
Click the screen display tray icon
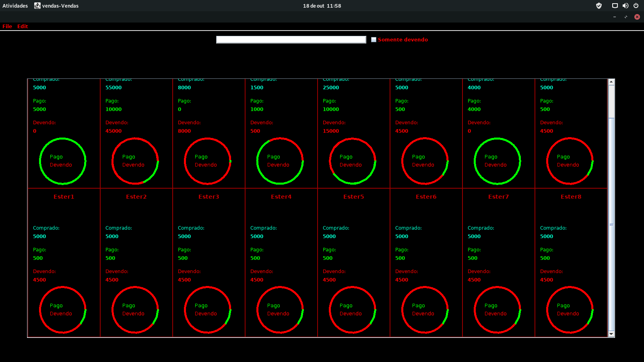[x=615, y=6]
